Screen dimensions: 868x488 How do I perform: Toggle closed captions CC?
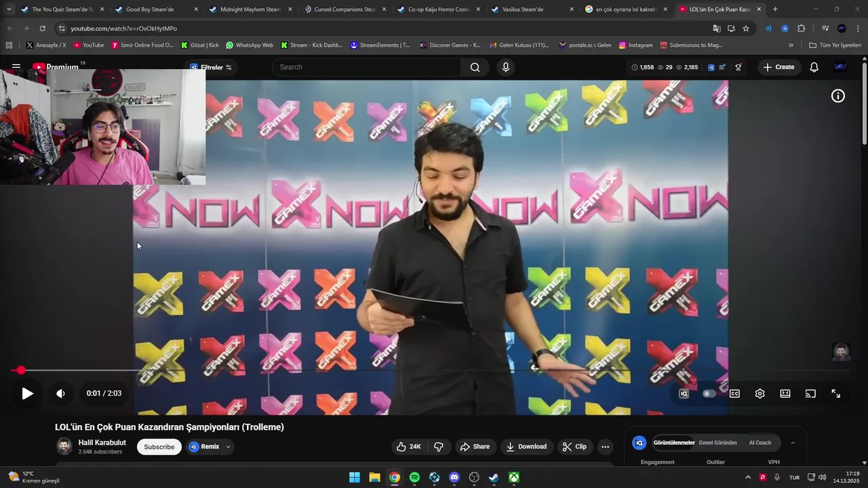pyautogui.click(x=734, y=394)
